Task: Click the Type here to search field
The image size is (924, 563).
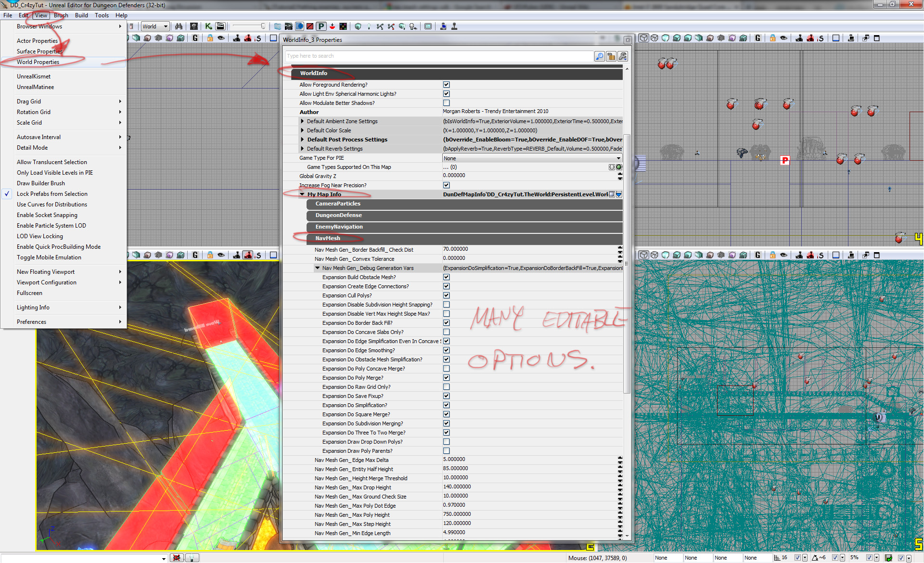Action: point(439,56)
